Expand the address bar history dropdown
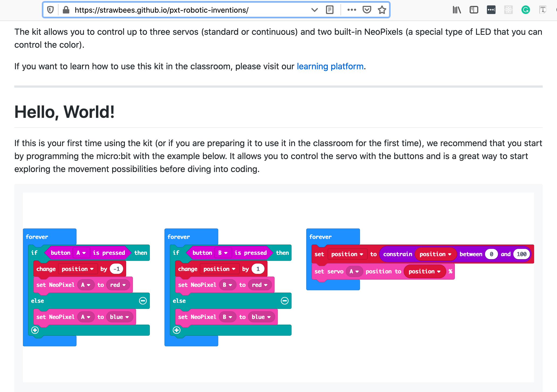The image size is (557, 392). pyautogui.click(x=314, y=10)
